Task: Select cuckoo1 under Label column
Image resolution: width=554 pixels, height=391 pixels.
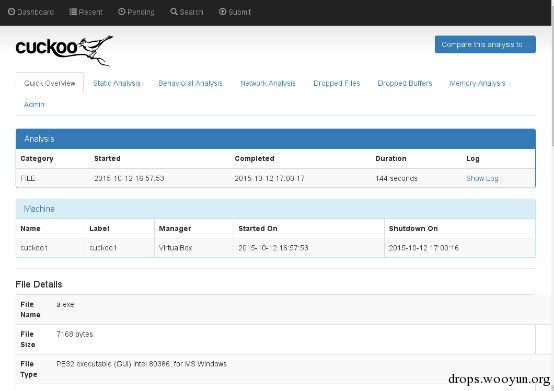Action: [103, 248]
